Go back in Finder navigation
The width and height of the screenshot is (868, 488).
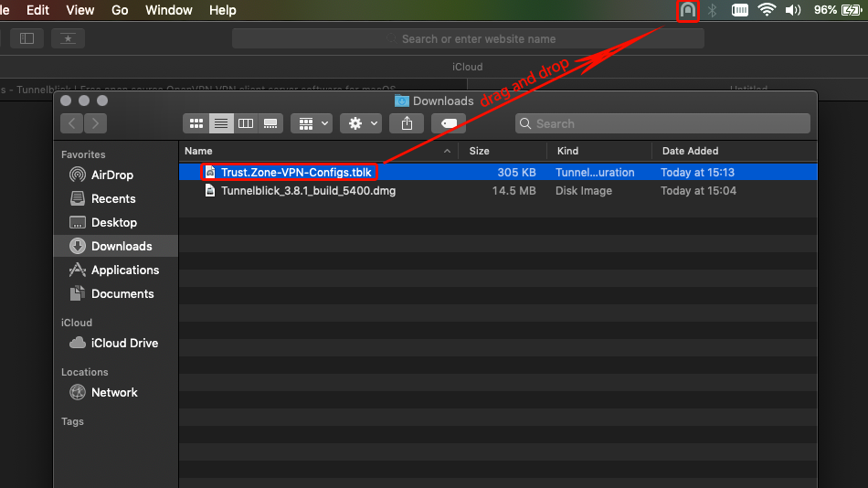(x=72, y=123)
